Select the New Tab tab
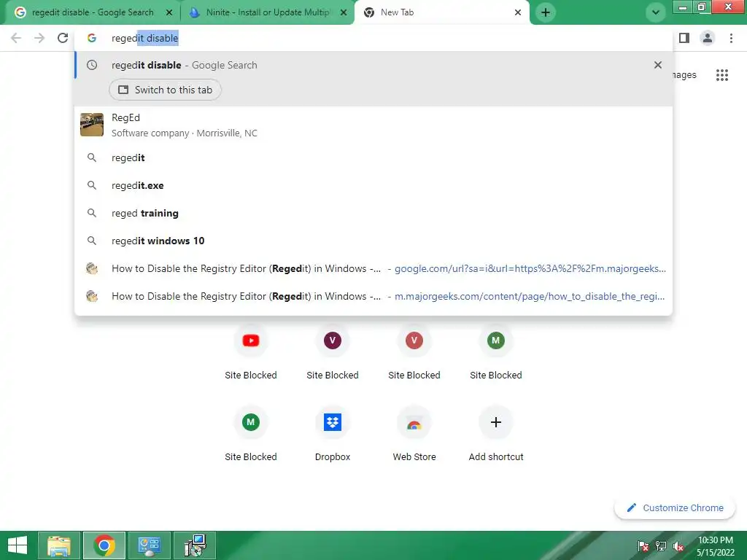 tap(441, 12)
